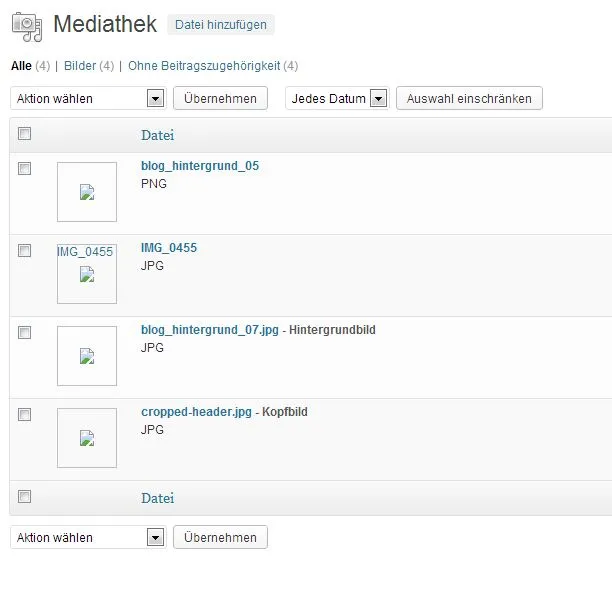Click the Mediathek camera and music icon
The width and height of the screenshot is (612, 608).
[x=27, y=27]
